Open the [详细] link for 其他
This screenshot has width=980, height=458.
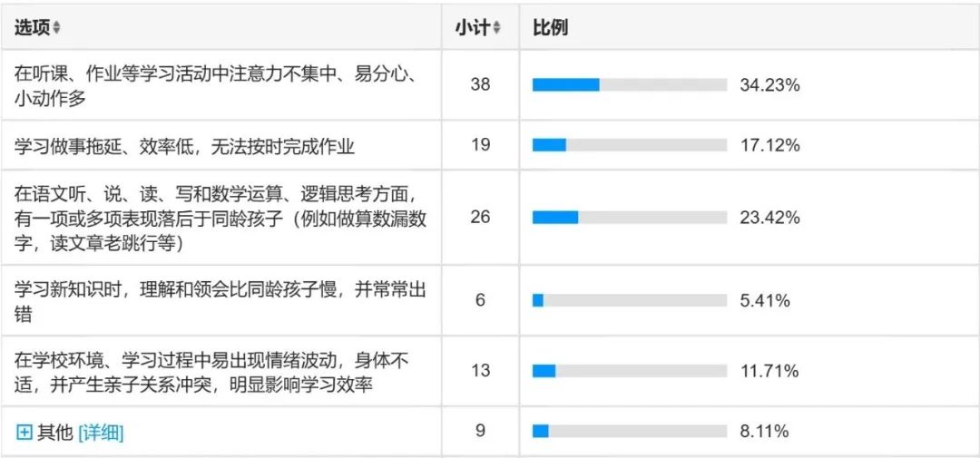(101, 433)
